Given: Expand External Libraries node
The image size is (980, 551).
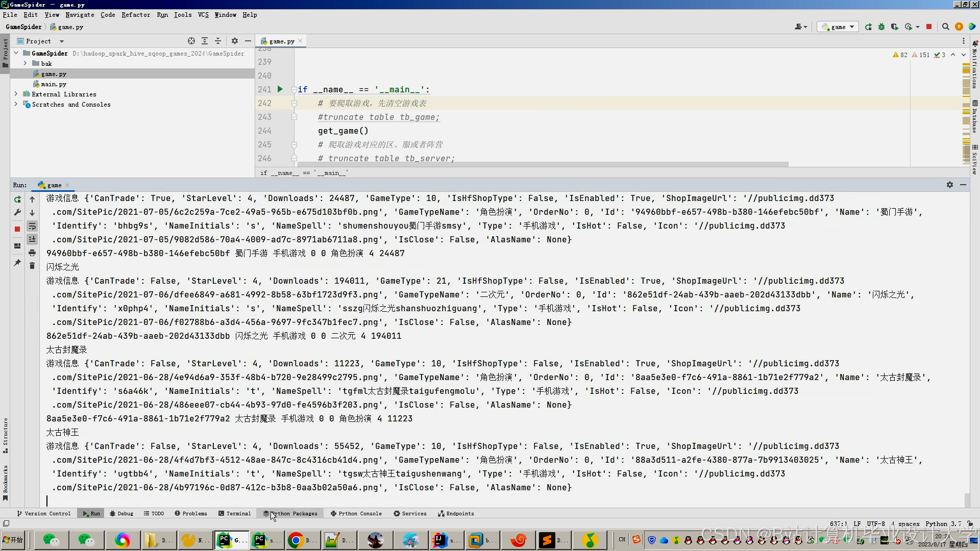Looking at the screenshot, I should click(x=16, y=94).
